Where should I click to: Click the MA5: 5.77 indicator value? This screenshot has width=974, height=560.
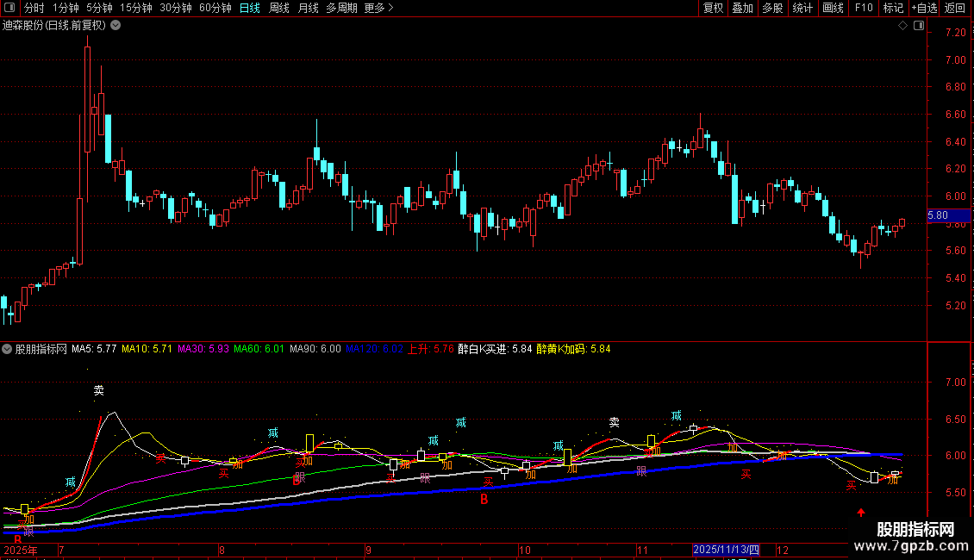coord(94,349)
